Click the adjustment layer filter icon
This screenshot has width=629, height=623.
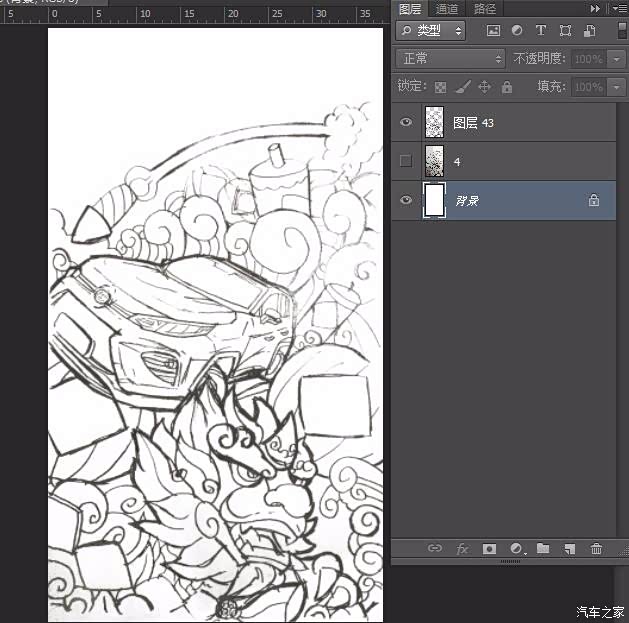[x=517, y=31]
